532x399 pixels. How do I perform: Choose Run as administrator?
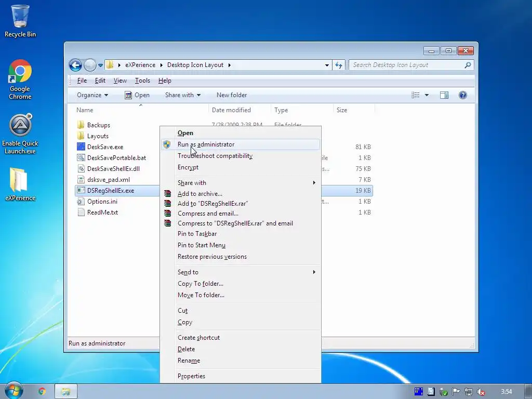click(x=241, y=144)
